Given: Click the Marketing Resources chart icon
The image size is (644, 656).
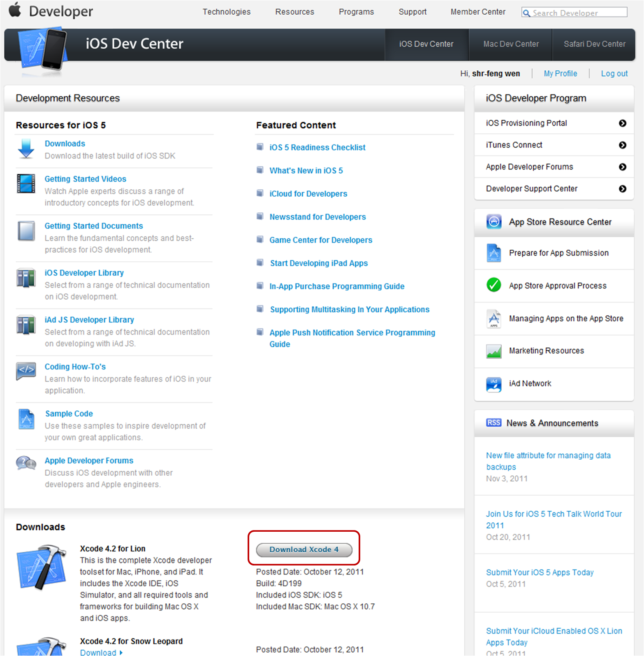Looking at the screenshot, I should point(494,351).
